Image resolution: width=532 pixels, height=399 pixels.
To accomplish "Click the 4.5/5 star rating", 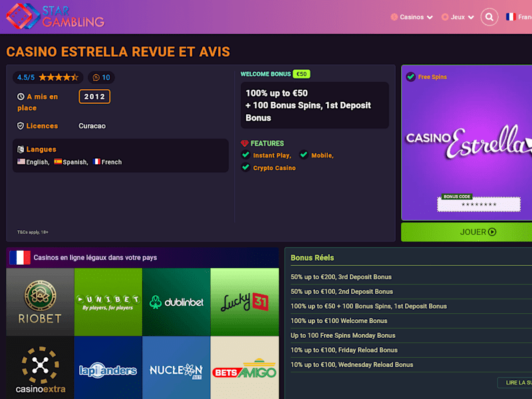I will pos(48,78).
